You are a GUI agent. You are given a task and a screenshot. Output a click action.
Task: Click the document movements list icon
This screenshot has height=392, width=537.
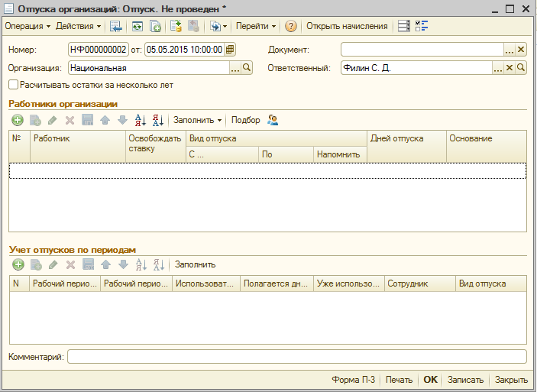coord(404,26)
